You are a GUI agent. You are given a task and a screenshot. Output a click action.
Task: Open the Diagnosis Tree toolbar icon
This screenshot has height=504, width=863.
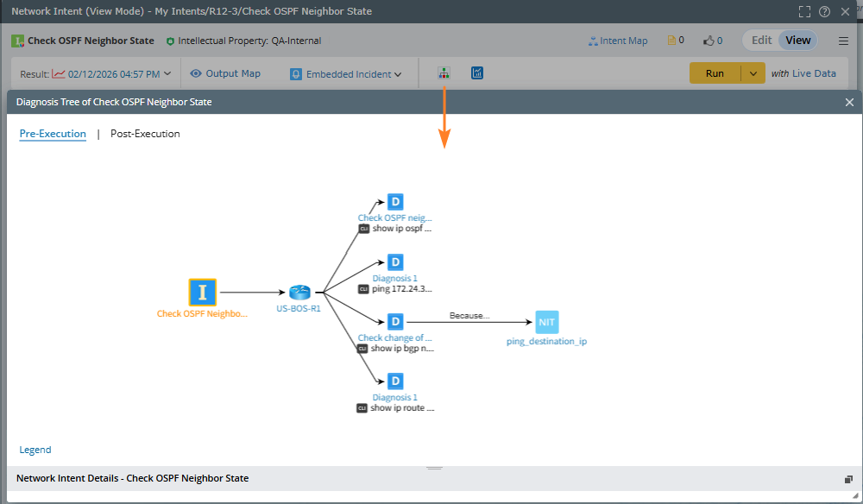pos(444,73)
